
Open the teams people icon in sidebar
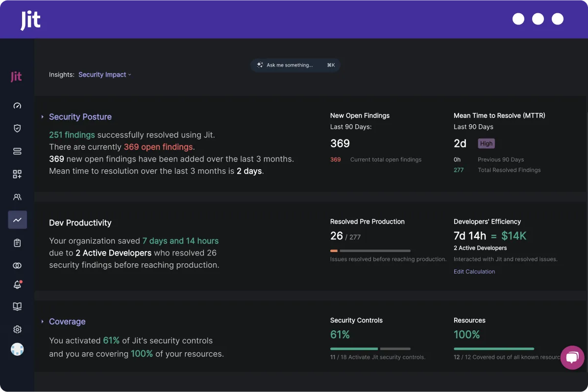17,197
